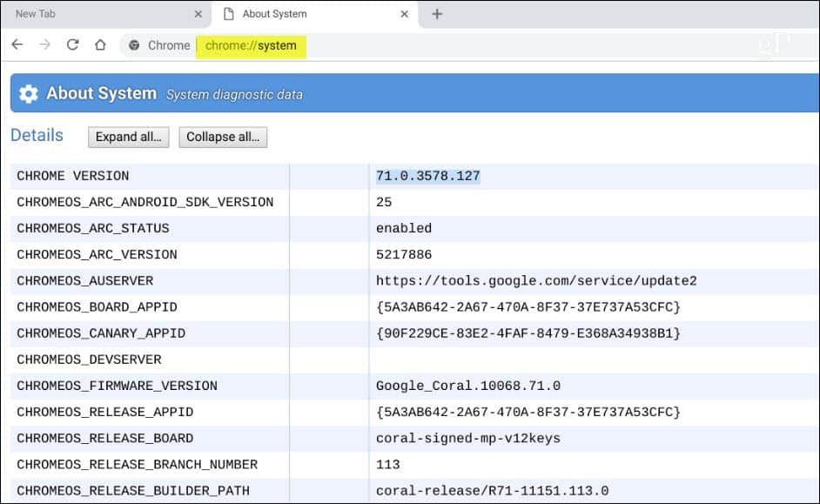
Task: Go back using the browser back arrow
Action: click(17, 44)
